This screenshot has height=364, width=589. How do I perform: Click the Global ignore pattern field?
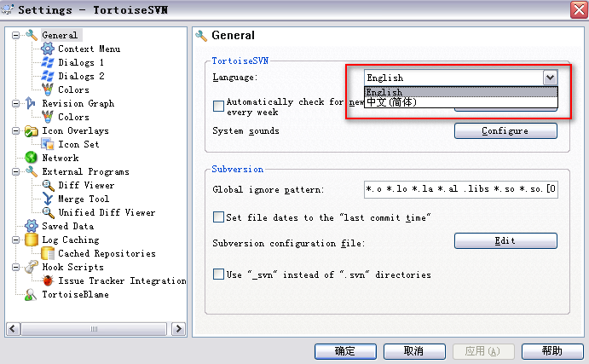pos(461,189)
